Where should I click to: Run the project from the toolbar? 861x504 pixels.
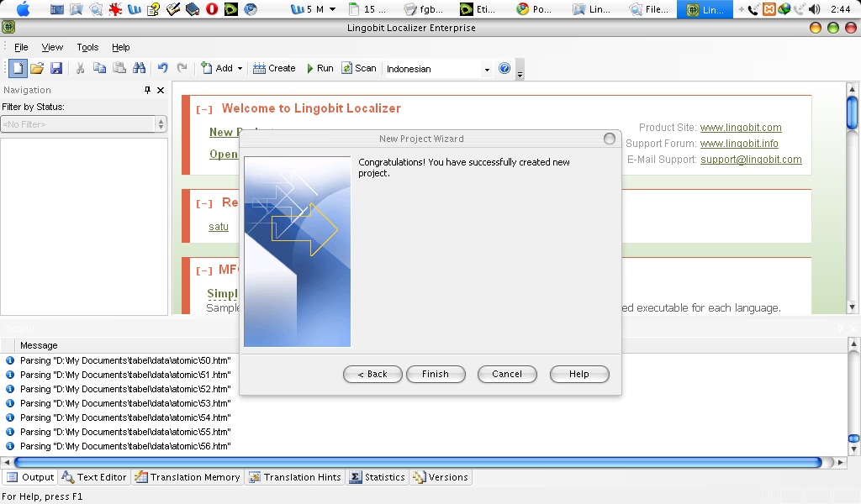[320, 69]
